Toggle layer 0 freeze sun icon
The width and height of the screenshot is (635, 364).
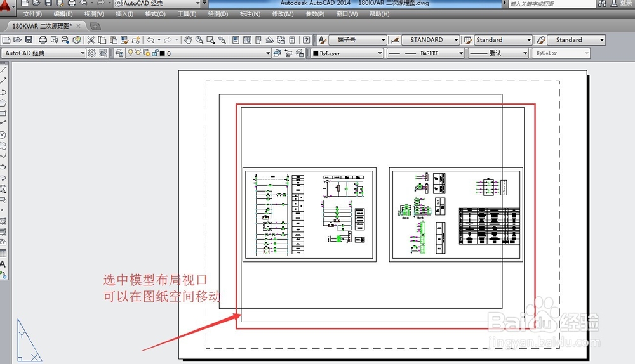point(138,53)
